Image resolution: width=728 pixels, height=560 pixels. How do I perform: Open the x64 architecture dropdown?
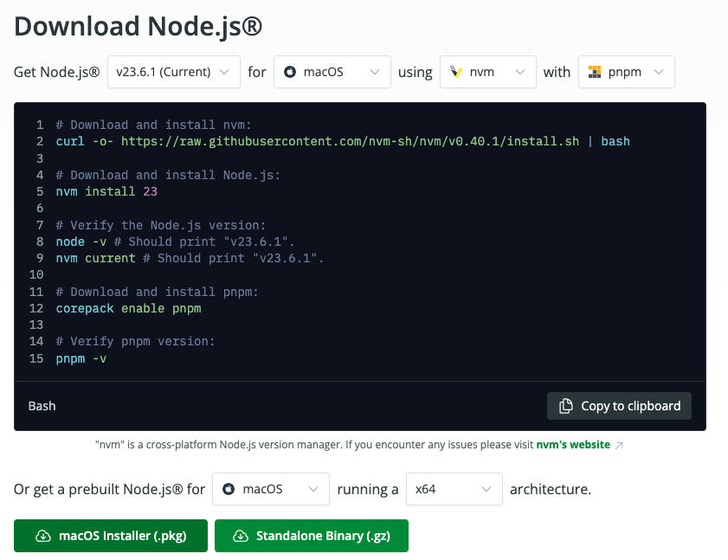454,489
